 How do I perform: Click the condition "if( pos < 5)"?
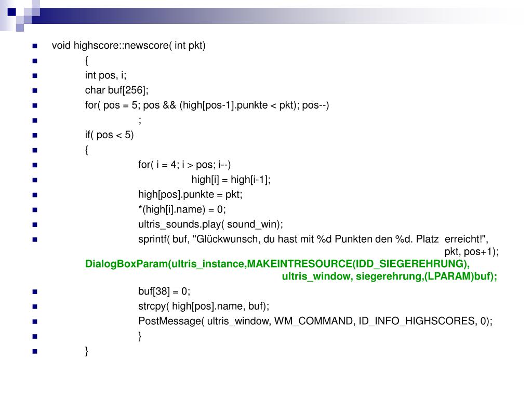109,135
